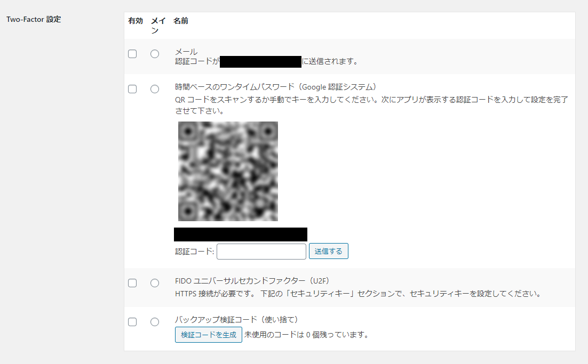Enable the メール two-factor checkbox
Screen dimensions: 588x364
pyautogui.click(x=132, y=54)
